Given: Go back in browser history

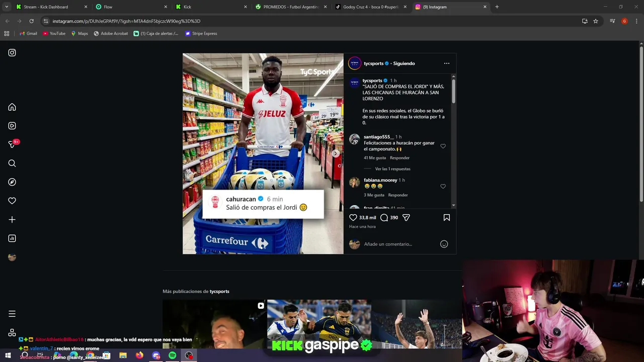Looking at the screenshot, I should [x=7, y=21].
